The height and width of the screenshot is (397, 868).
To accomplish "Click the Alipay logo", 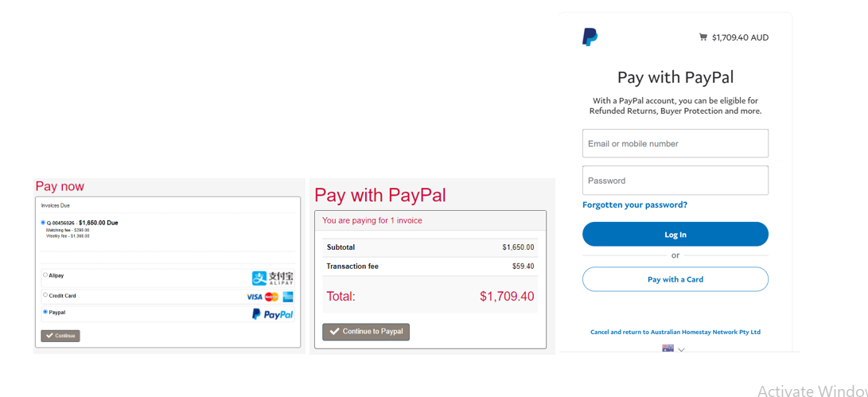I will tap(273, 278).
